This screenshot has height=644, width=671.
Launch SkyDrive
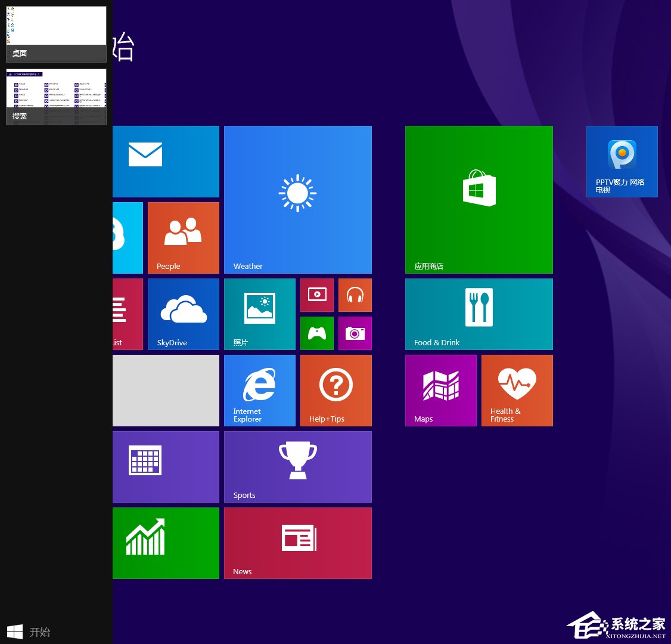pos(183,314)
